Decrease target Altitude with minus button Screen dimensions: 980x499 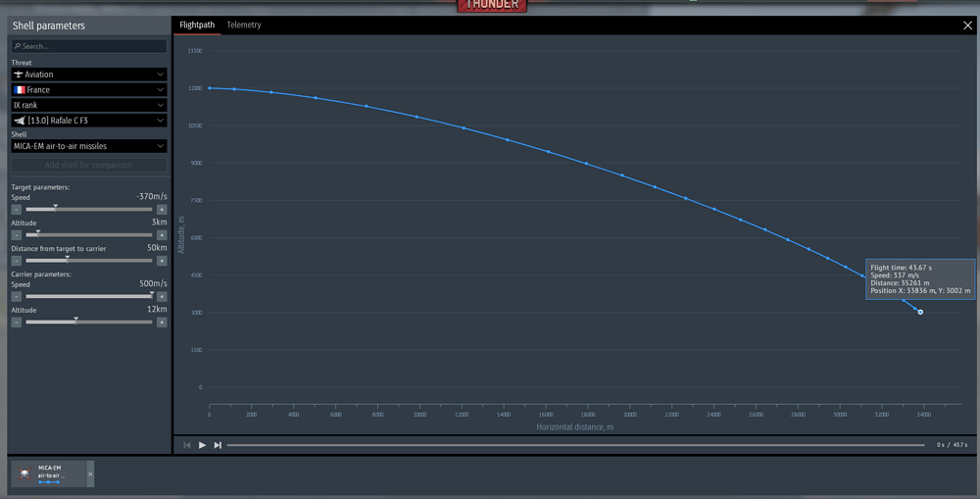(x=17, y=235)
